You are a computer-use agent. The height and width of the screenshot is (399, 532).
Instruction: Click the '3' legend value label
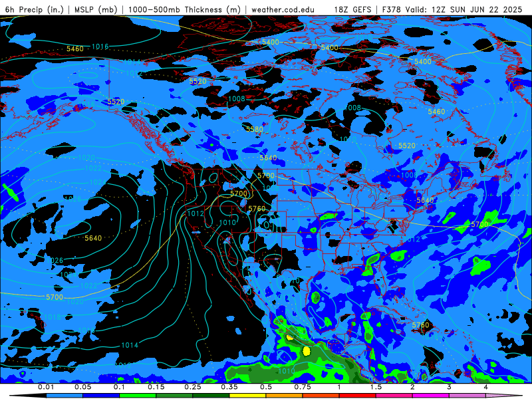pos(450,387)
